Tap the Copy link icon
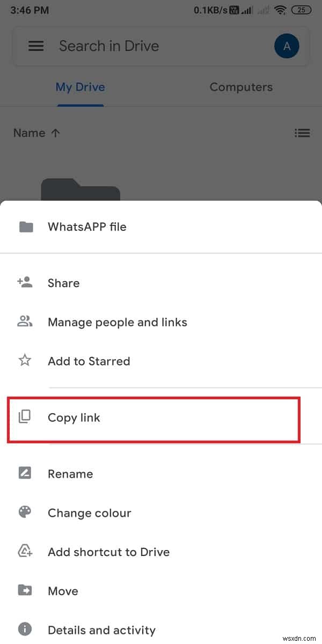 (x=25, y=418)
